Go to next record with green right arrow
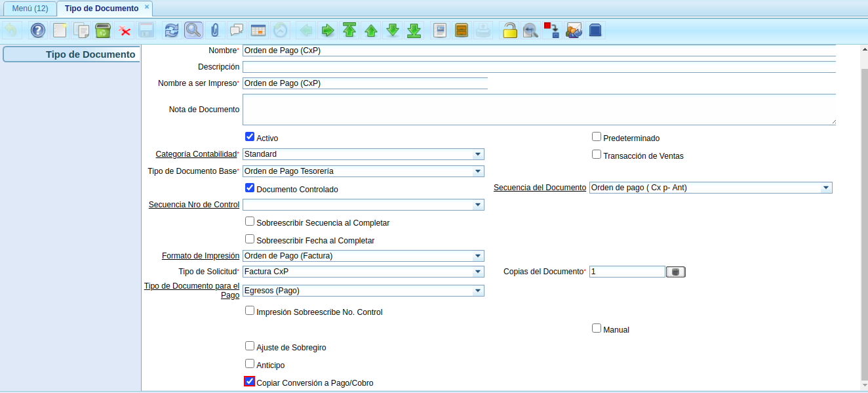 point(327,30)
